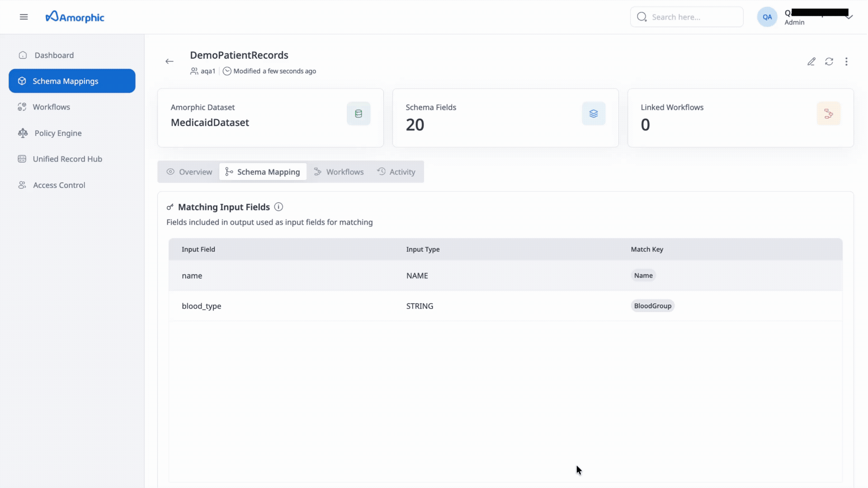Click the hamburger menu icon

click(x=24, y=17)
